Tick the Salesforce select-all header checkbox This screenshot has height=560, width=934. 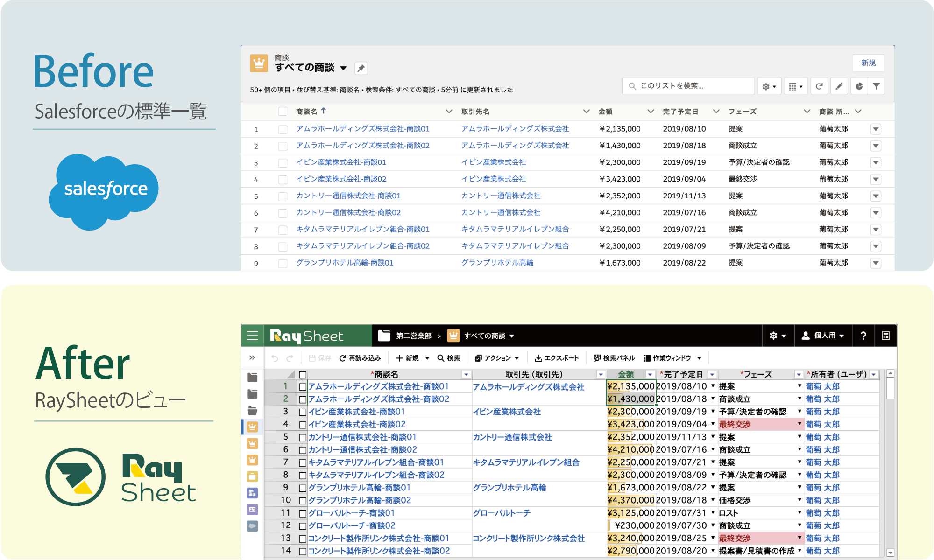coord(283,111)
